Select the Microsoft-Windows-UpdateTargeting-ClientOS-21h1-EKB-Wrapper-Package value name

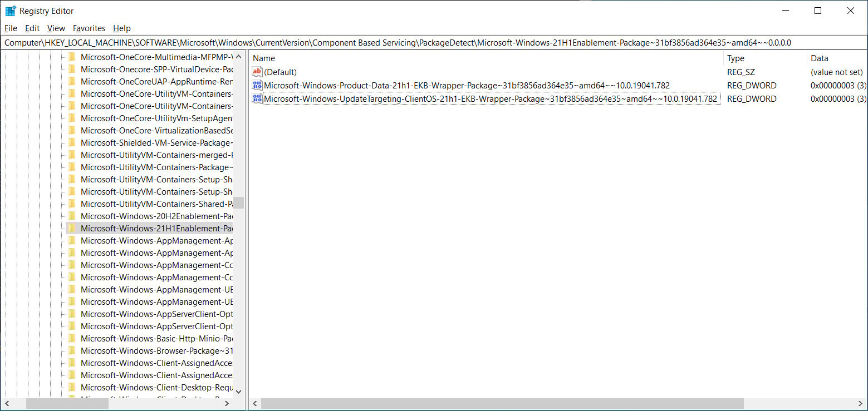pyautogui.click(x=490, y=98)
